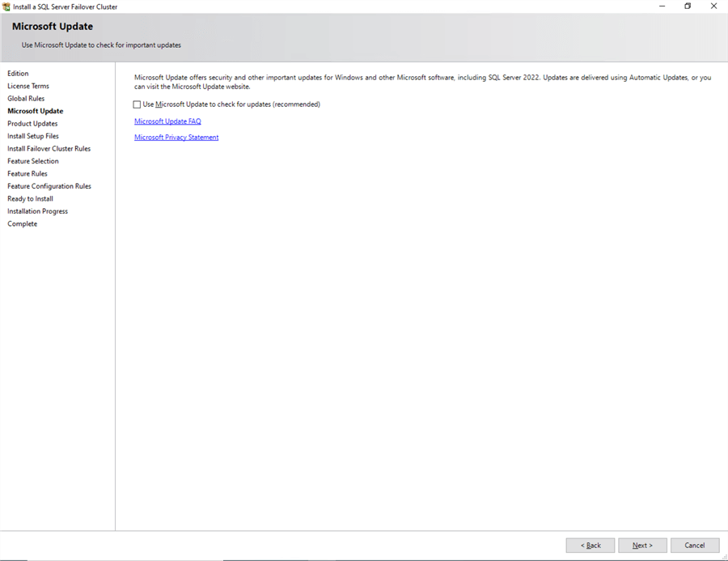Cancel the failover cluster installation
The image size is (728, 561).
point(695,545)
